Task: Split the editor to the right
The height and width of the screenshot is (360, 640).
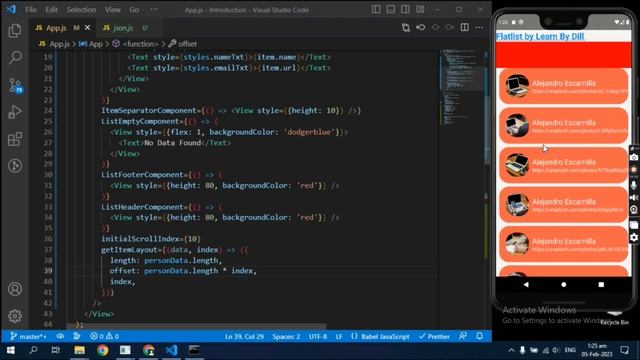Action: (x=464, y=27)
